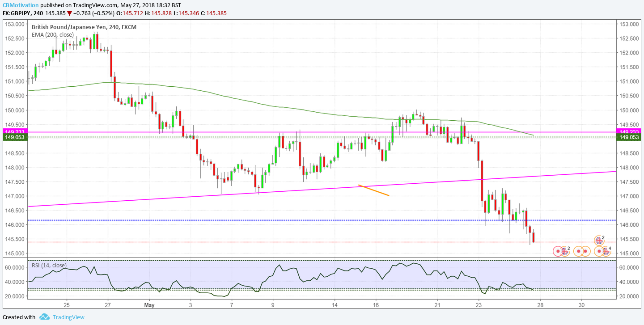
Task: Open the UK flag event marker labeled 4
Action: pos(606,251)
